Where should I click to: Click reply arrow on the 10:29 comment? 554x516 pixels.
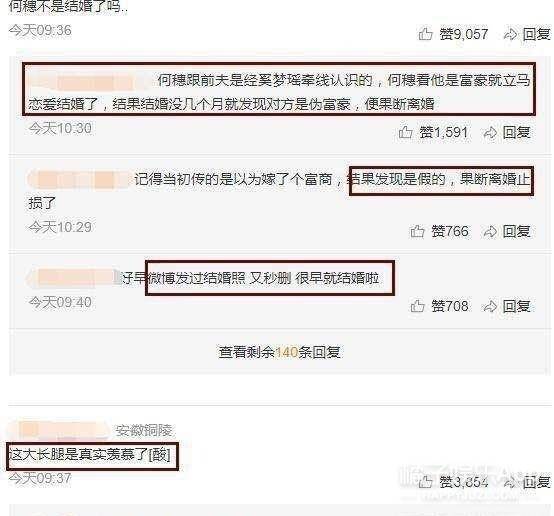click(490, 232)
